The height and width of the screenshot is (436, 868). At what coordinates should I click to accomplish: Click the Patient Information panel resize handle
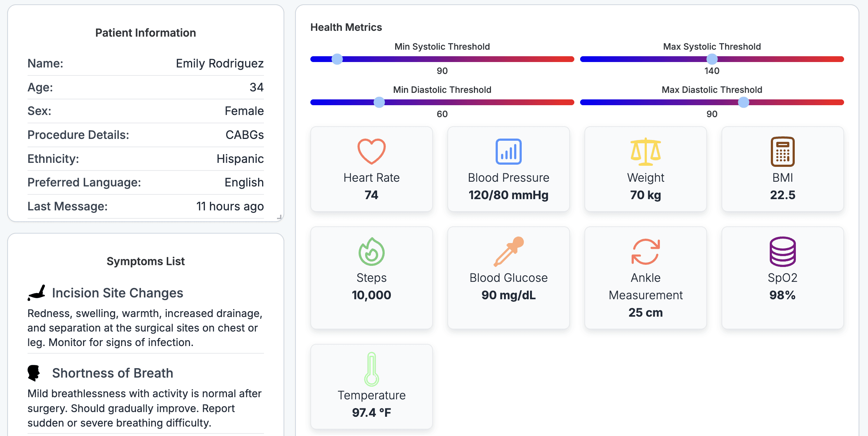click(279, 217)
